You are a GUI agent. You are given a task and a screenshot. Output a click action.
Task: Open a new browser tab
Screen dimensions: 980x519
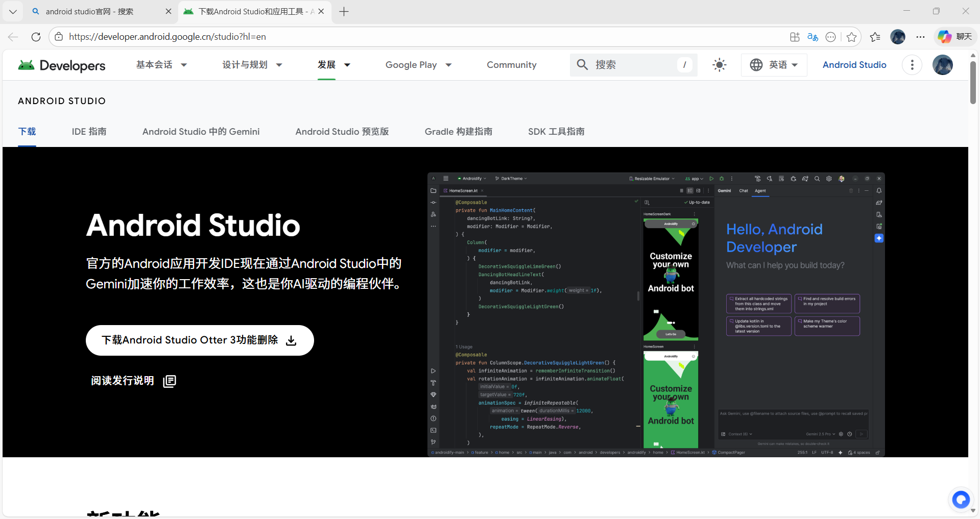tap(344, 11)
